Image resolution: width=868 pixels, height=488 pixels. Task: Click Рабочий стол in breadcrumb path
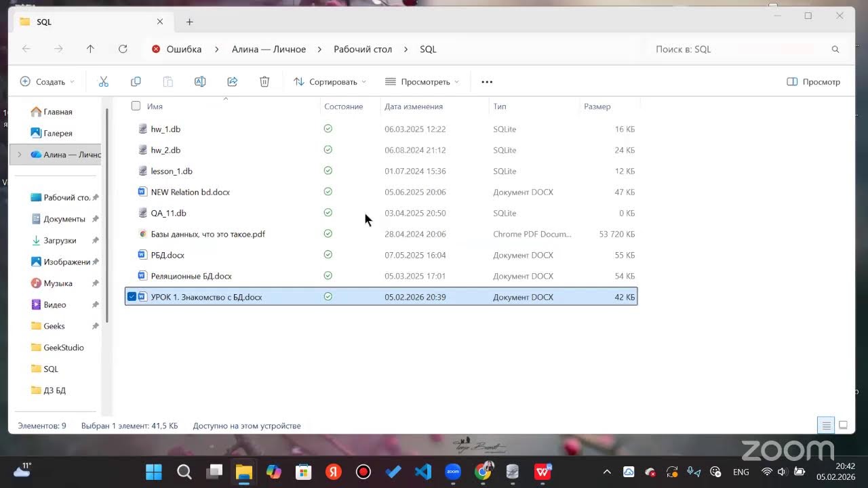point(363,49)
